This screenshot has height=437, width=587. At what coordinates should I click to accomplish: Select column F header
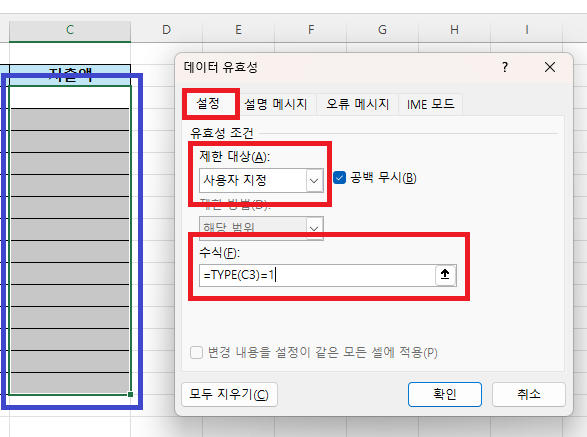pos(311,30)
